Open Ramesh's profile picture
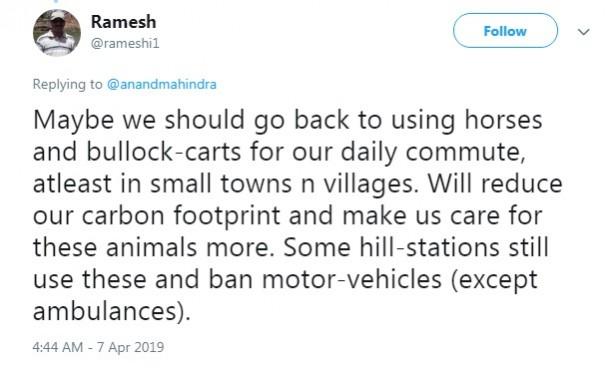The height and width of the screenshot is (368, 611). point(57,33)
